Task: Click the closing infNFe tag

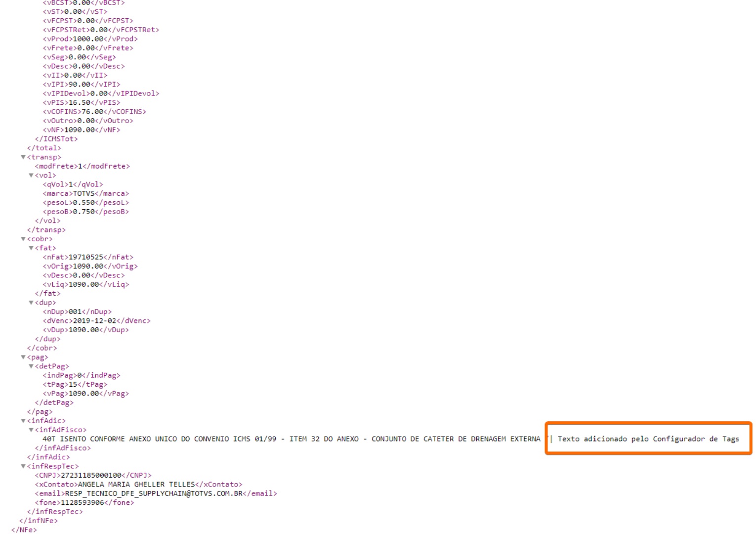Action: click(38, 521)
